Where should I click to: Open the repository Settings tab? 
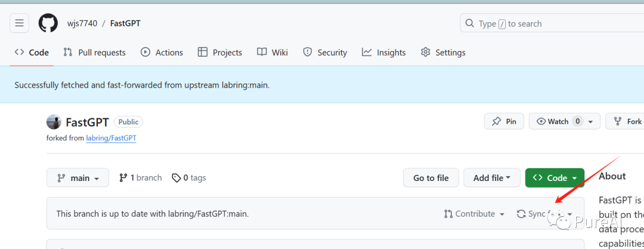443,53
